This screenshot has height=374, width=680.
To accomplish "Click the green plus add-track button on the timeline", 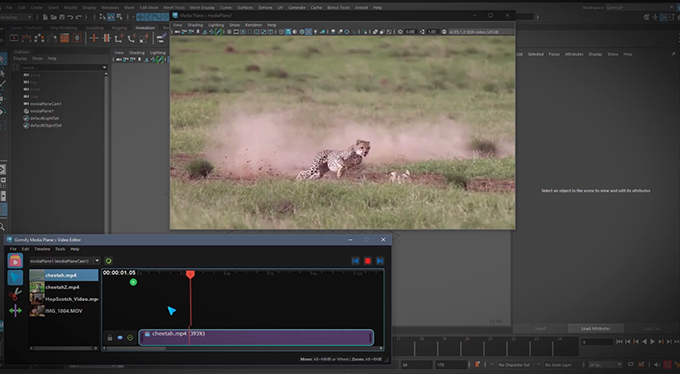I will (x=133, y=282).
